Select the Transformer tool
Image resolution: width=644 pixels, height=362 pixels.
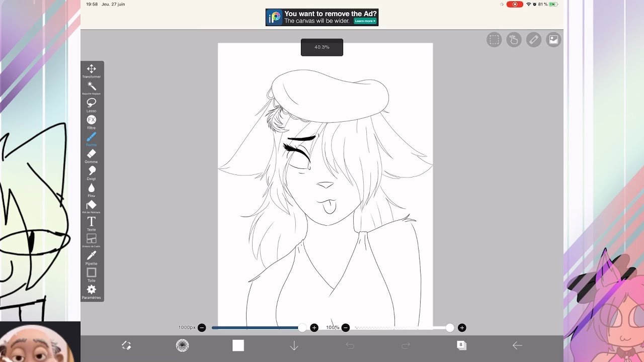pos(92,69)
